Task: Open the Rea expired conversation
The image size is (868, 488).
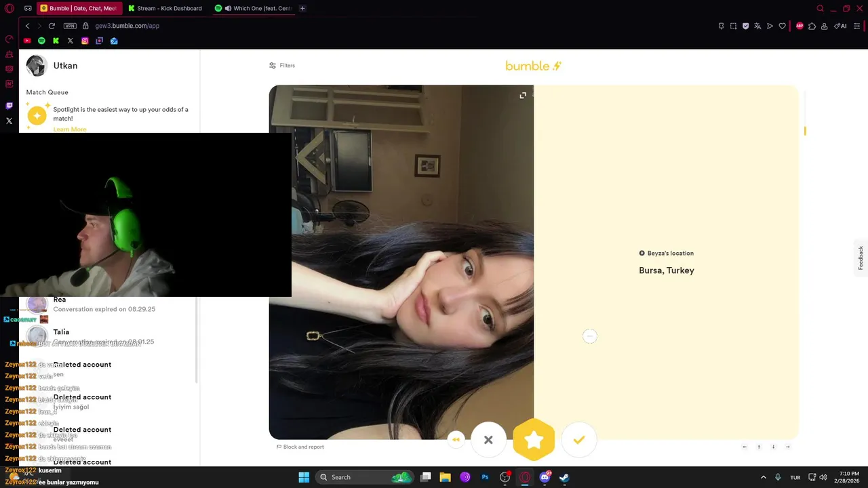Action: pyautogui.click(x=108, y=304)
